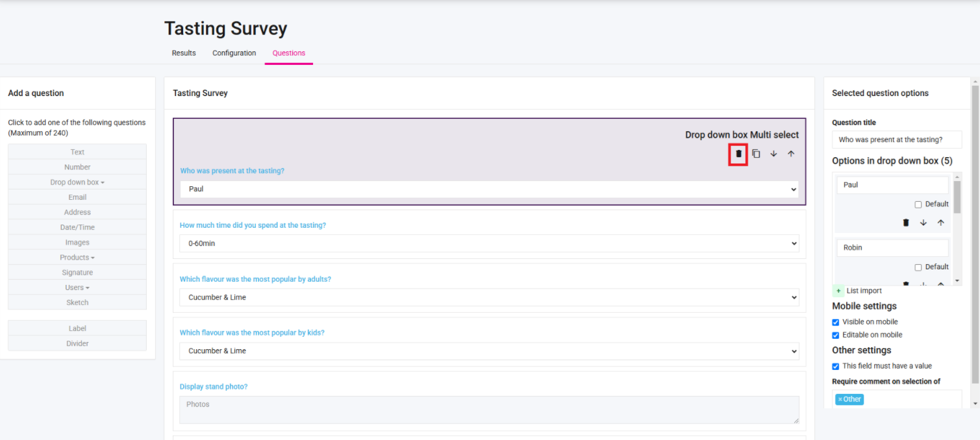Disable Editable on mobile

click(x=836, y=335)
